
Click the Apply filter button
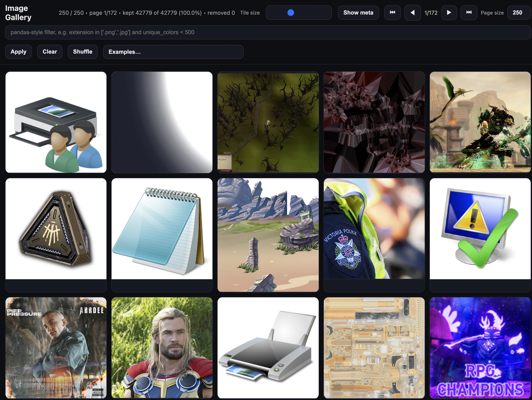pos(19,52)
